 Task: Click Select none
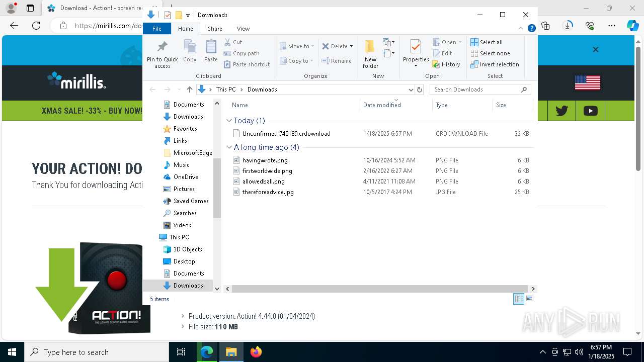[491, 53]
